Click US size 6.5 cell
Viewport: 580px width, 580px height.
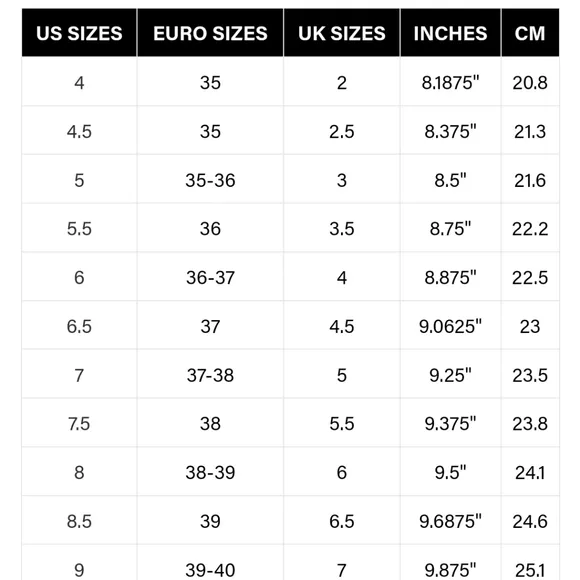pos(79,326)
